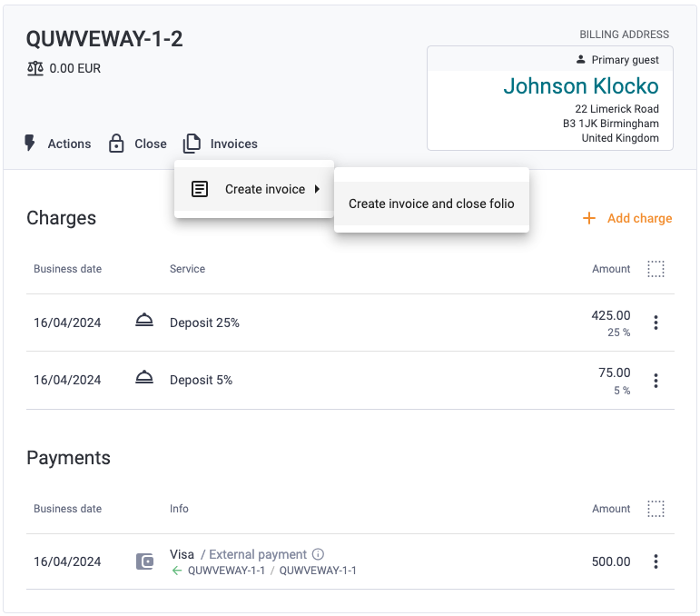This screenshot has height=616, width=700.
Task: Click the External payment label
Action: pyautogui.click(x=258, y=554)
